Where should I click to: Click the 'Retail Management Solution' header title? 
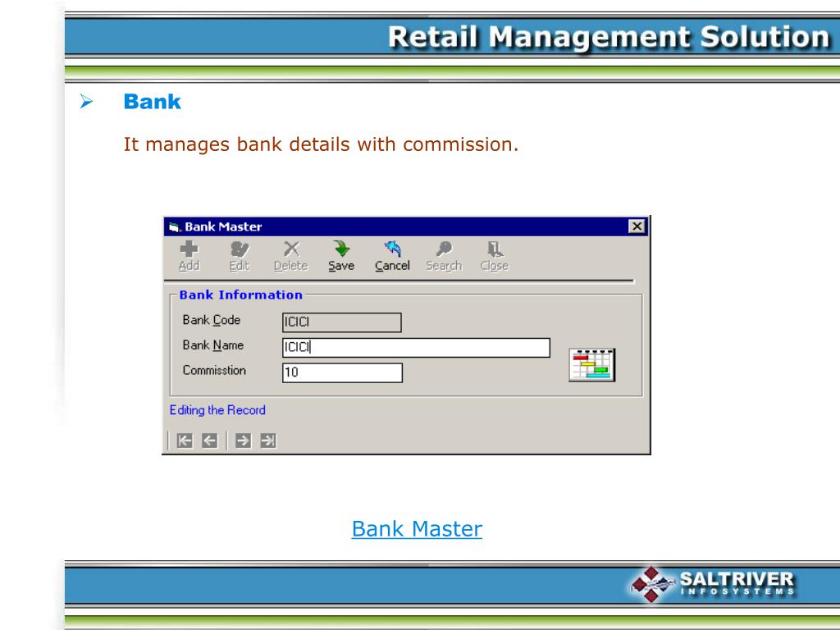[x=609, y=37]
